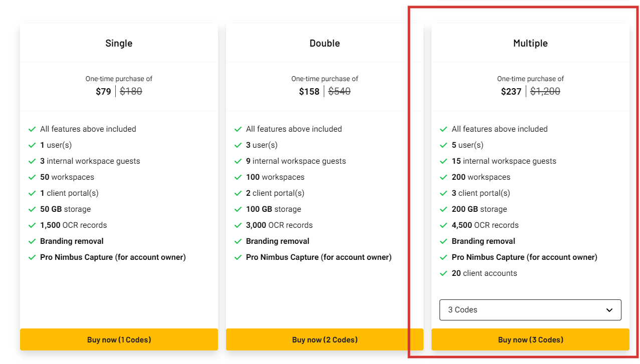Click checkmark next to 1 user(s) in Single
Screen dimensions: 640x364
pos(32,145)
